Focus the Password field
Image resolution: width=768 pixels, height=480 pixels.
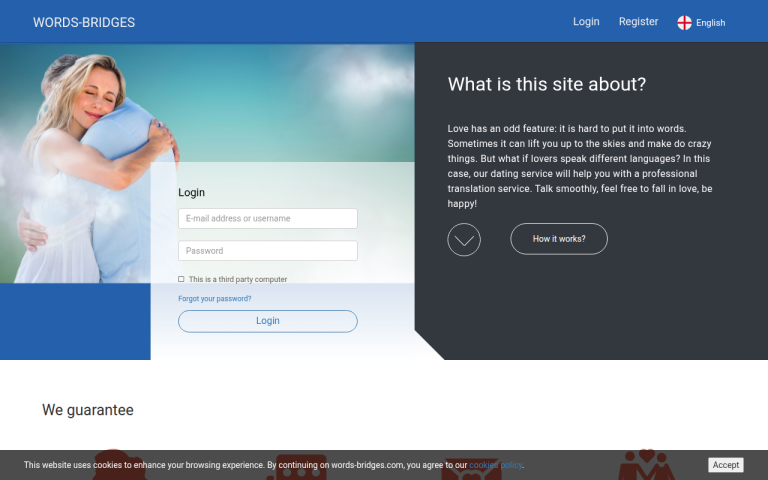point(268,251)
